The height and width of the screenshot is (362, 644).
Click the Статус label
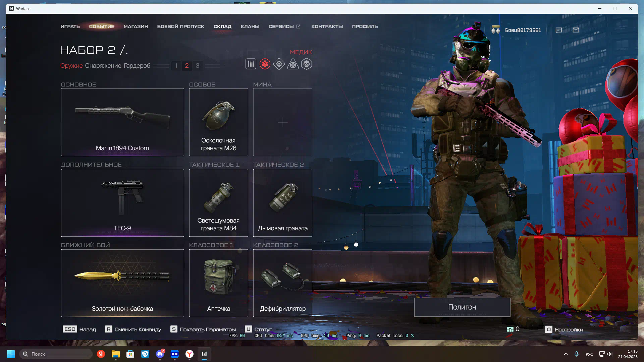pyautogui.click(x=263, y=329)
